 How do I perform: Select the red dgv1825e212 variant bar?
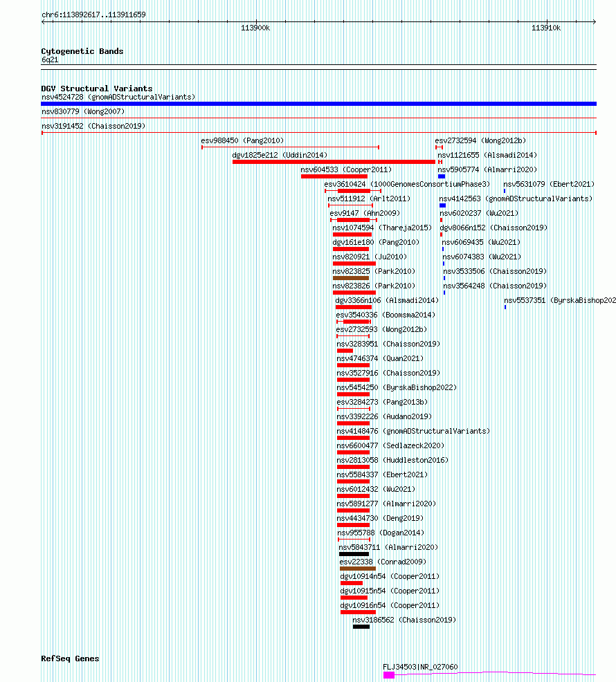click(334, 162)
